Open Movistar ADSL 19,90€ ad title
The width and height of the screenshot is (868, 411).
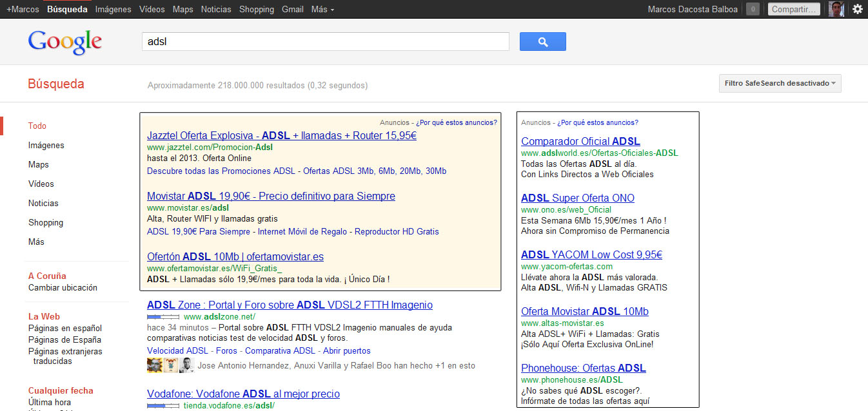coord(271,196)
